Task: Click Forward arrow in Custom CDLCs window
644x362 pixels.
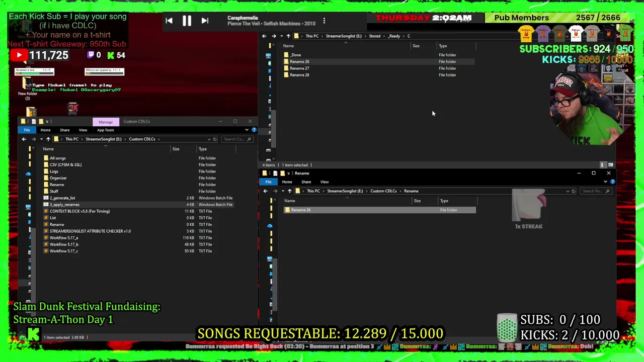Action: tap(34, 139)
